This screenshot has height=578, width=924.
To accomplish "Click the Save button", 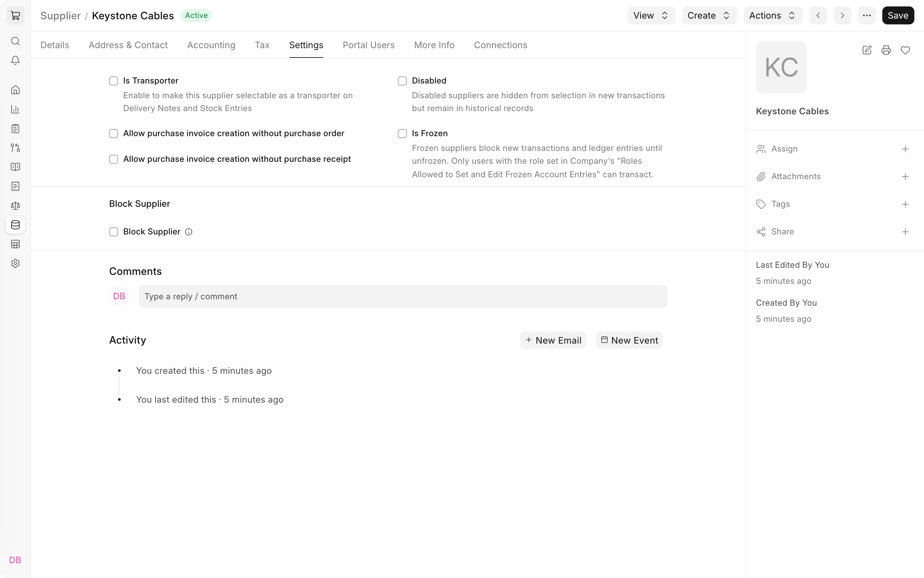I will tap(898, 15).
